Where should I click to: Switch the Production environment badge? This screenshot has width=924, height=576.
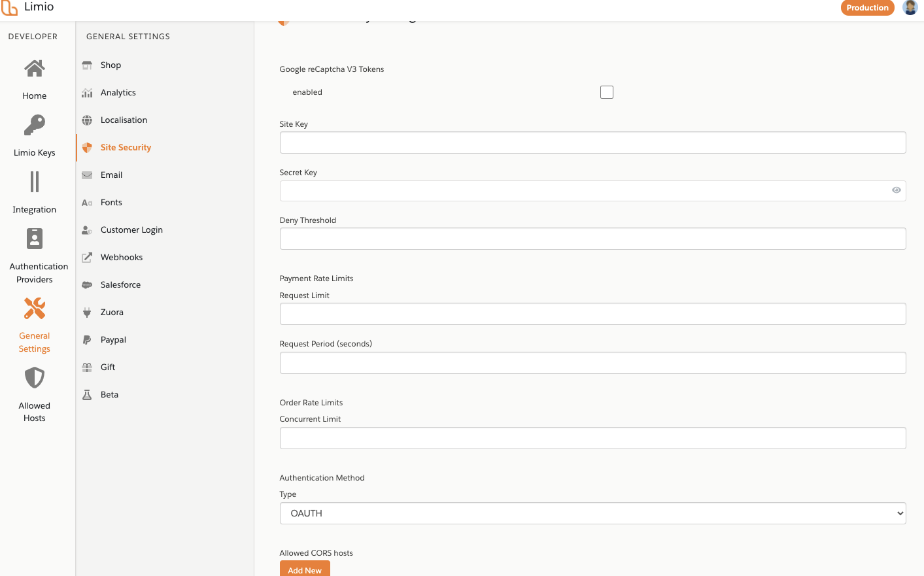tap(867, 8)
